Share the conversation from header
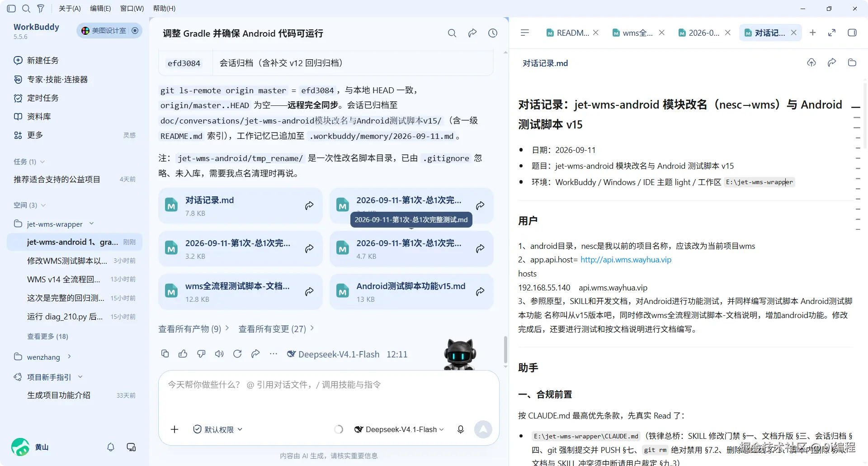The width and height of the screenshot is (868, 466). click(472, 33)
